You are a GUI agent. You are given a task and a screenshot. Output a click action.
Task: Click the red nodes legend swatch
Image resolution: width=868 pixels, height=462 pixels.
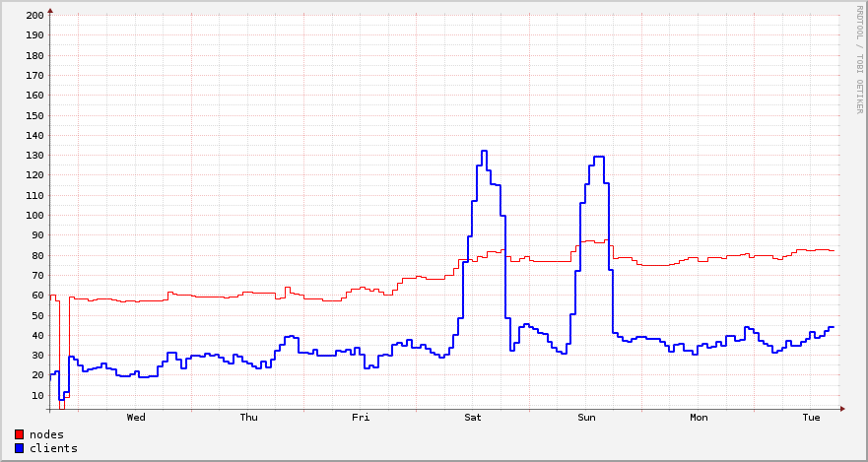(x=20, y=434)
